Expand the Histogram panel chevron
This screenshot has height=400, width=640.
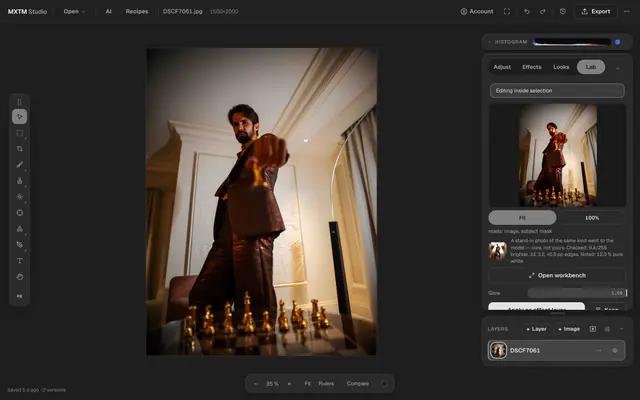click(489, 42)
